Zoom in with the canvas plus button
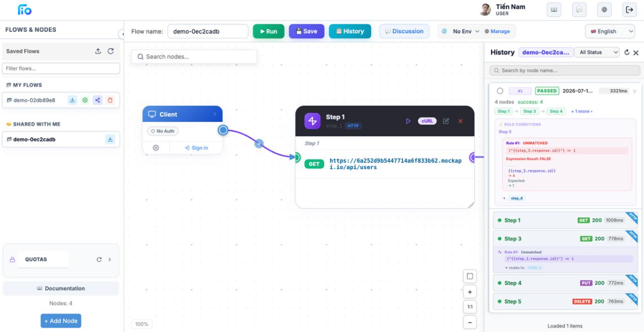644x332 pixels. point(470,292)
